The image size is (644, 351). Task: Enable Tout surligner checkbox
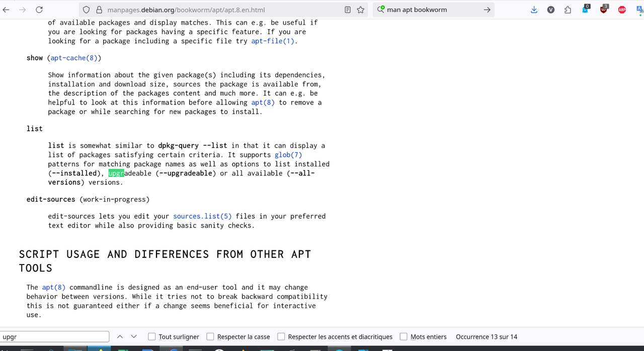[x=151, y=336]
